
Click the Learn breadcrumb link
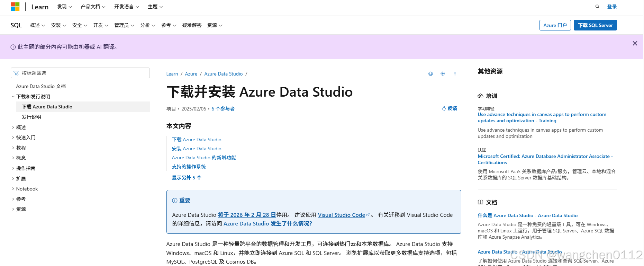[172, 74]
